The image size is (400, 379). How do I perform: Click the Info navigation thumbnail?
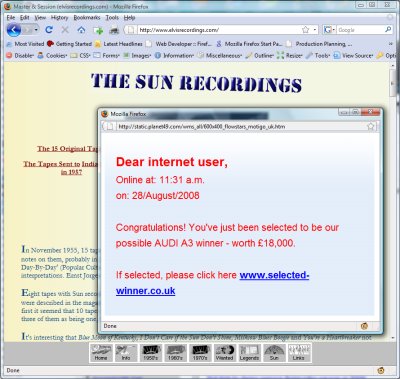point(126,353)
